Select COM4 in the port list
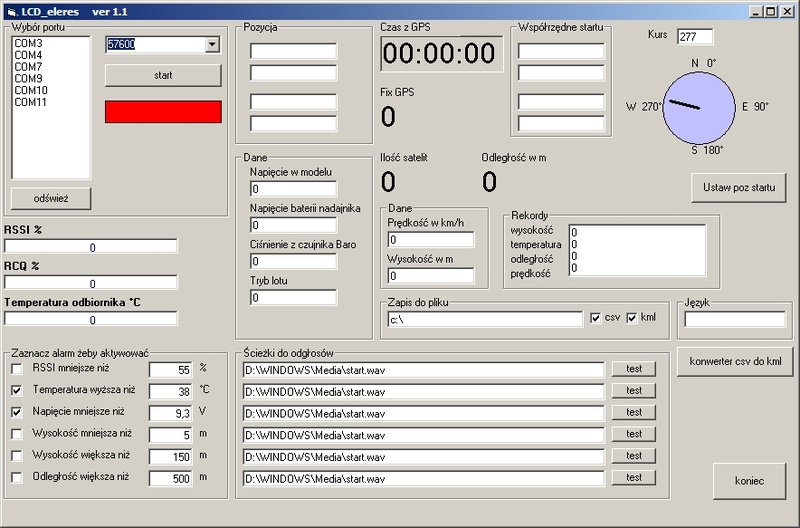This screenshot has height=528, width=800. coord(29,55)
